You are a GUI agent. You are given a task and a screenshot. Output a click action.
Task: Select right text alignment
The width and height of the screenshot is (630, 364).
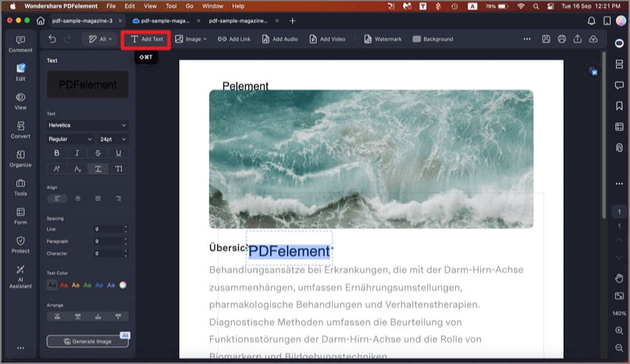click(x=118, y=198)
